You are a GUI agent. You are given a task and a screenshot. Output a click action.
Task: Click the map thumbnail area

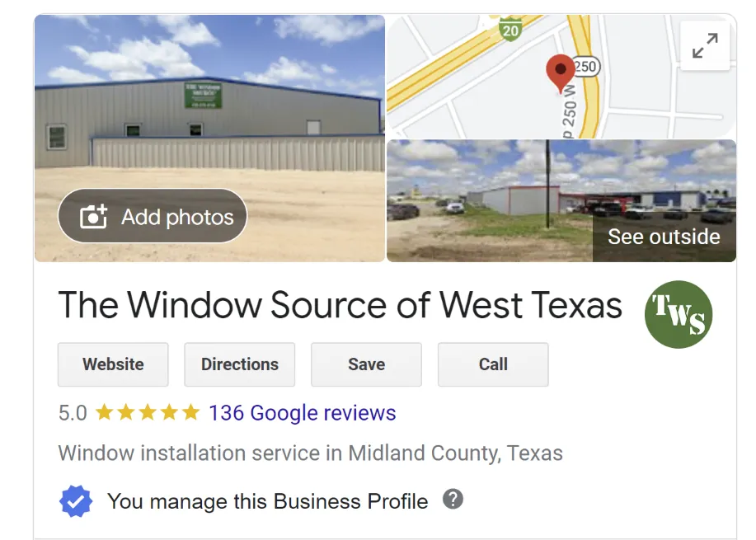point(561,77)
